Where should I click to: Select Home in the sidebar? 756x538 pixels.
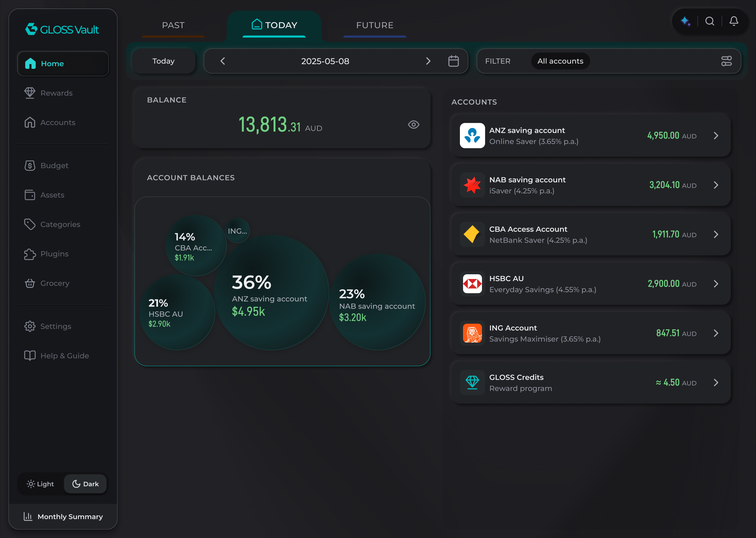pos(63,64)
